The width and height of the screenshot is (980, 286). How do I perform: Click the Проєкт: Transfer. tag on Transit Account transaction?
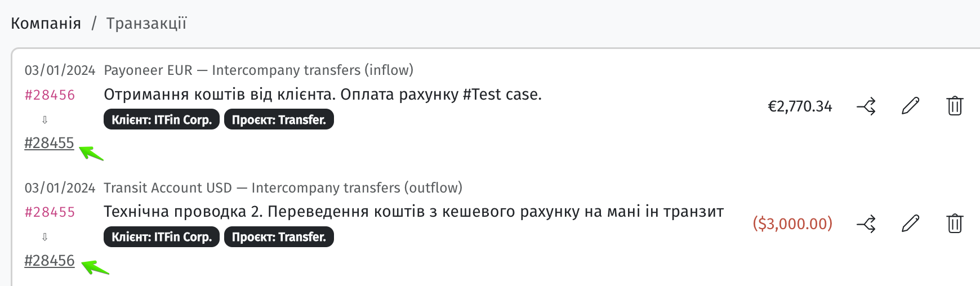tap(279, 237)
